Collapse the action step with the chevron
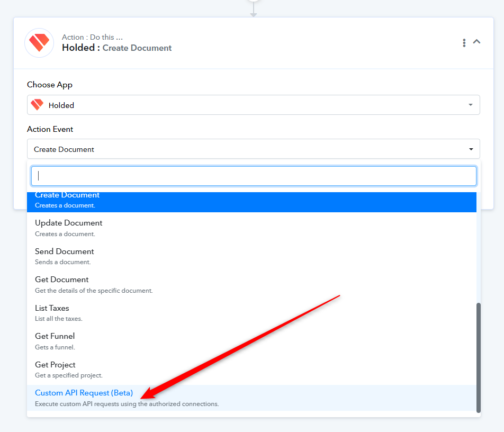The height and width of the screenshot is (432, 504). [x=476, y=41]
